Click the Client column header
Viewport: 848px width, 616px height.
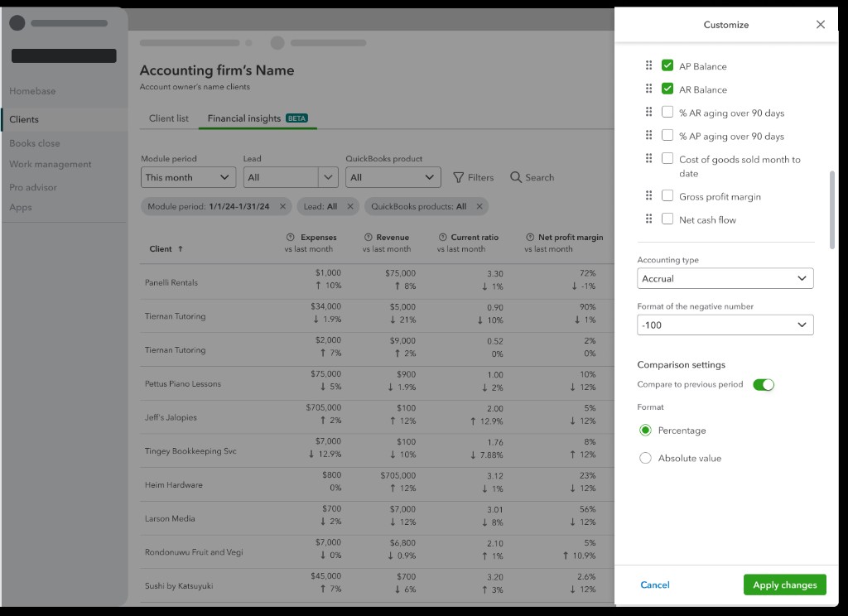pos(161,248)
